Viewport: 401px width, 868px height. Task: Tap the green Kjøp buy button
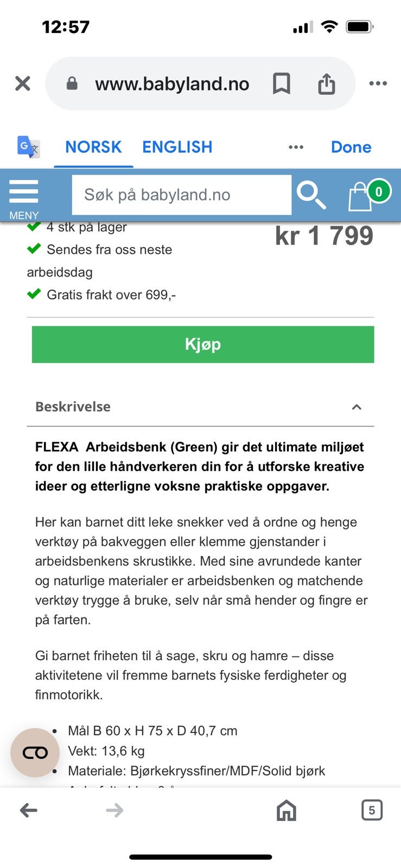(203, 344)
